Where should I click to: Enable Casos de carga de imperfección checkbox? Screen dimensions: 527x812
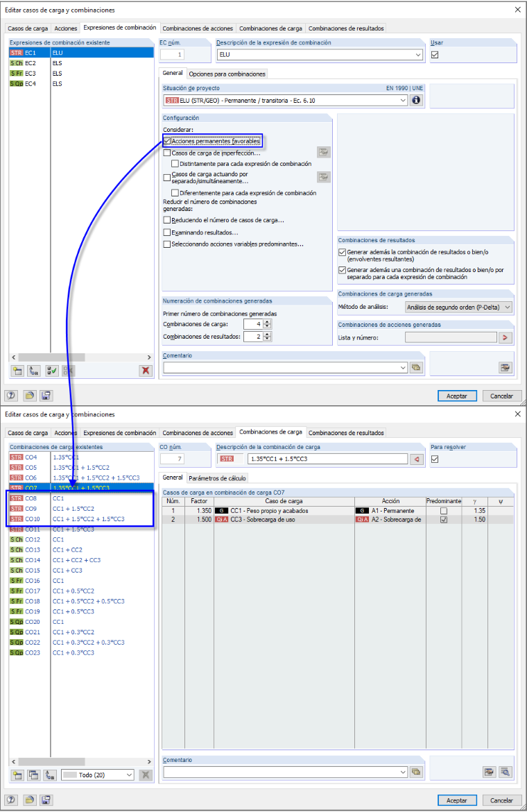[167, 153]
